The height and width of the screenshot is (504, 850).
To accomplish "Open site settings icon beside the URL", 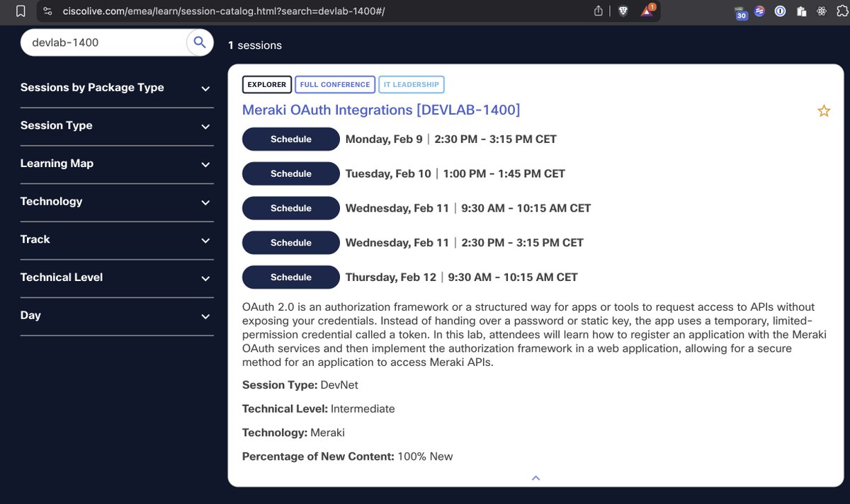I will tap(47, 11).
